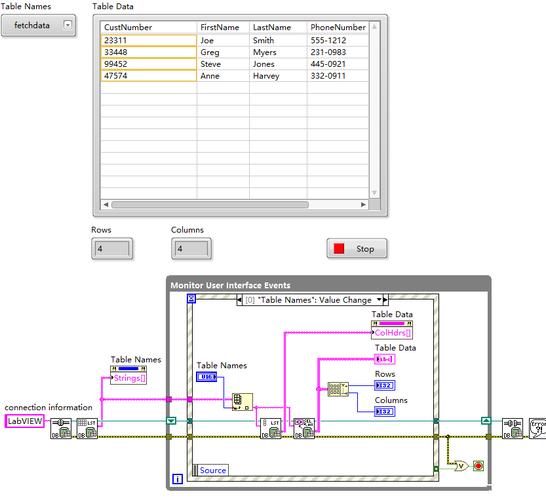
Task: Click the loop stop condition terminal
Action: click(x=478, y=466)
